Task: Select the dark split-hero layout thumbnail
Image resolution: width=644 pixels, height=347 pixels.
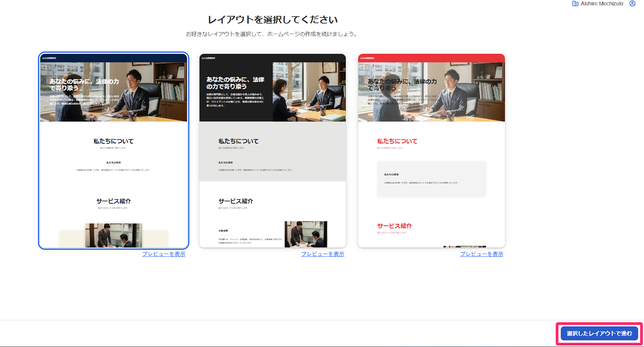Action: tap(272, 151)
